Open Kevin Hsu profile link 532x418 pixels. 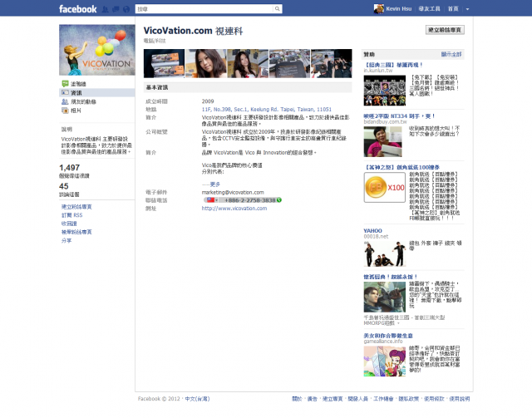(x=399, y=9)
